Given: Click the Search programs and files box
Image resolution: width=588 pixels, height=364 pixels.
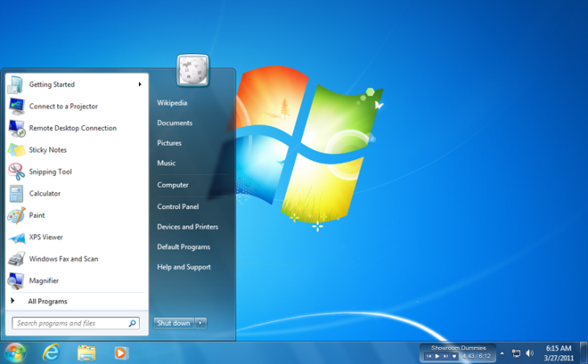Looking at the screenshot, I should tap(71, 323).
